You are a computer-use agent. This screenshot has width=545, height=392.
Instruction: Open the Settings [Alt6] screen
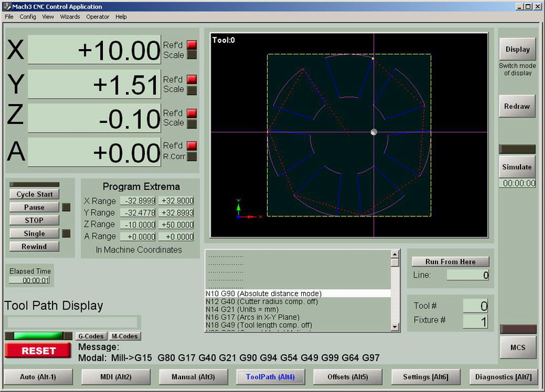coord(426,377)
